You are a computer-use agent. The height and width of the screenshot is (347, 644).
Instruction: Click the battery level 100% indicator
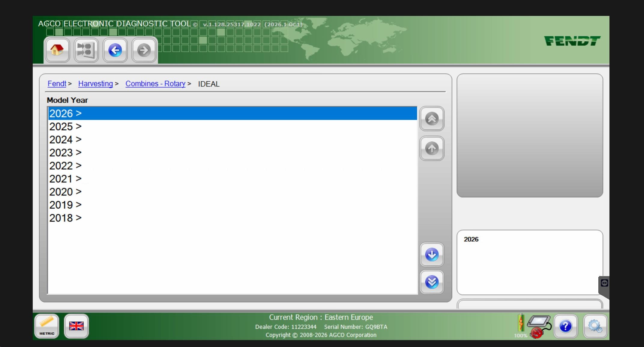(x=521, y=326)
